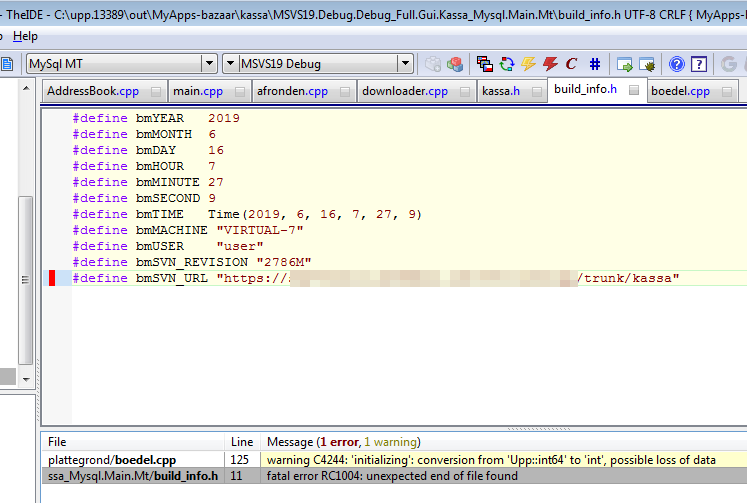The width and height of the screenshot is (747, 503).
Task: Select the fatal error RC1004 message row
Action: point(394,476)
